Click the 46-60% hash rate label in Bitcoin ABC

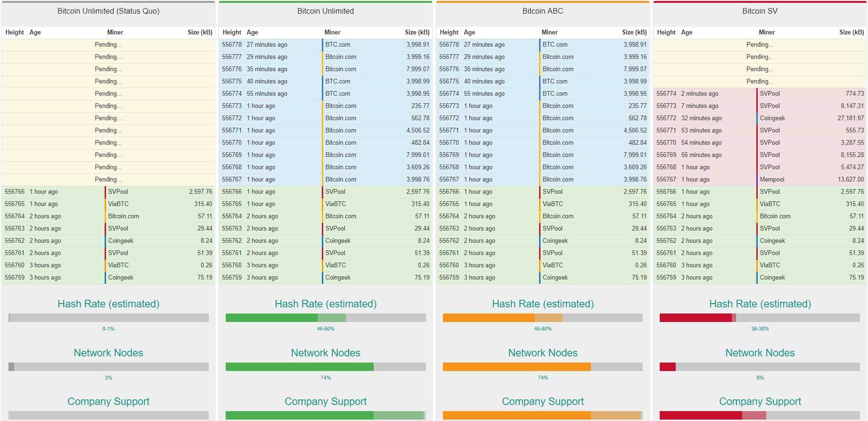[x=542, y=329]
